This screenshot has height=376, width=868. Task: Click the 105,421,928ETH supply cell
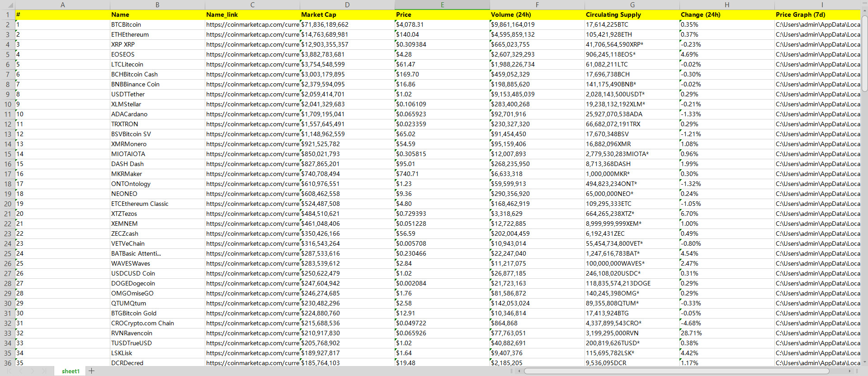tap(632, 34)
